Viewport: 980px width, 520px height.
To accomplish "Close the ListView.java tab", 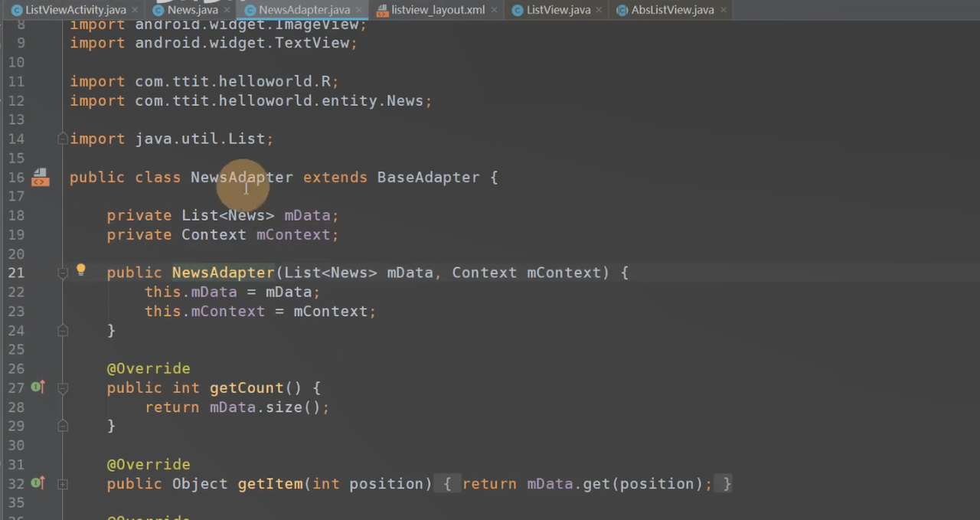I will [x=599, y=11].
